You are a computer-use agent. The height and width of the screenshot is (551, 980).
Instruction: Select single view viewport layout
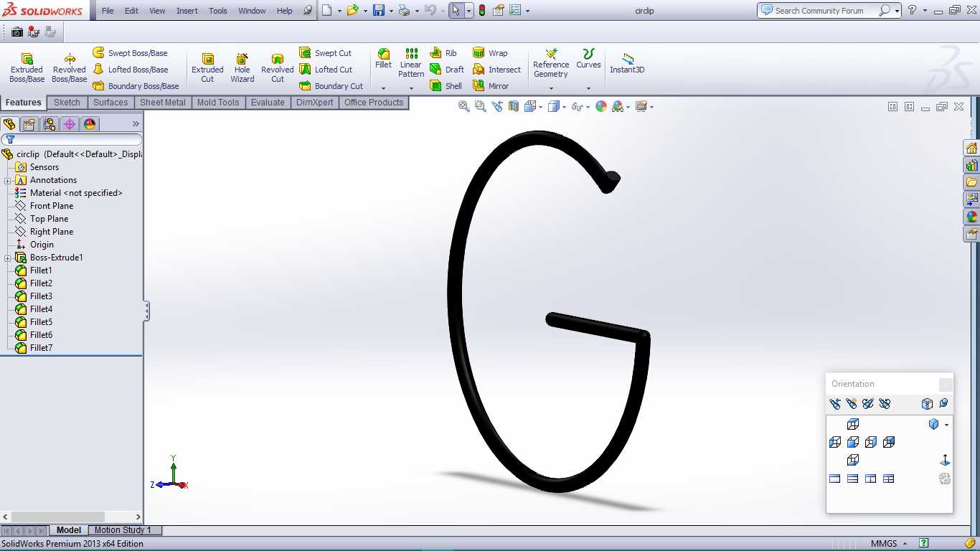(835, 479)
